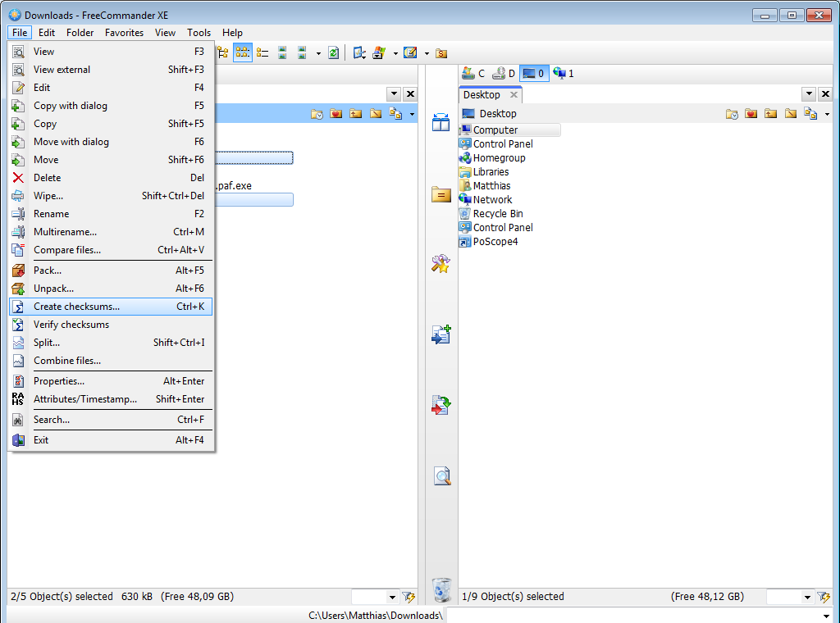
Task: Open the Tools menu
Action: [199, 33]
